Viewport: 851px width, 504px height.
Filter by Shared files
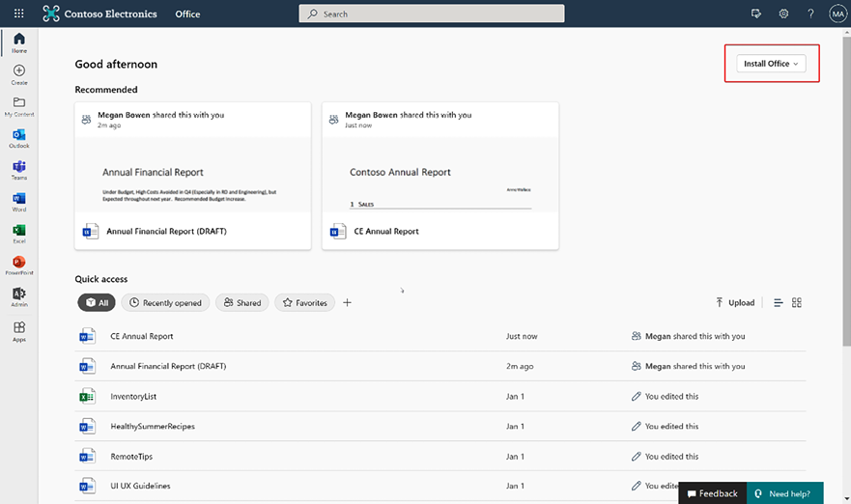point(242,303)
